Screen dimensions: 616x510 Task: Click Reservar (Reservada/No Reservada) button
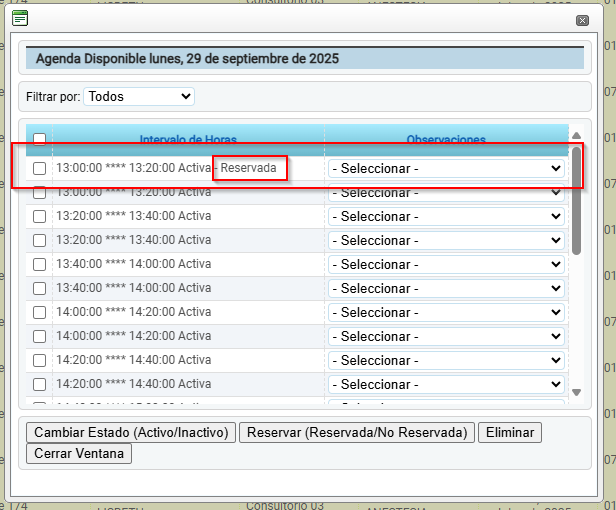357,432
